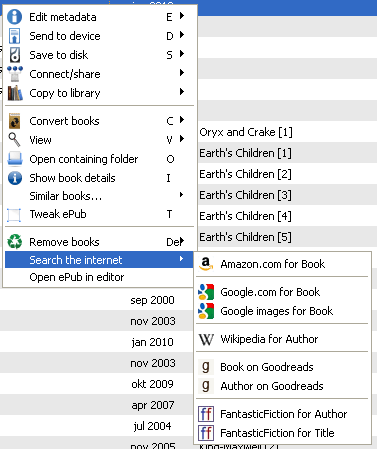
Task: Open Connect/share menu entry
Action: (99, 74)
